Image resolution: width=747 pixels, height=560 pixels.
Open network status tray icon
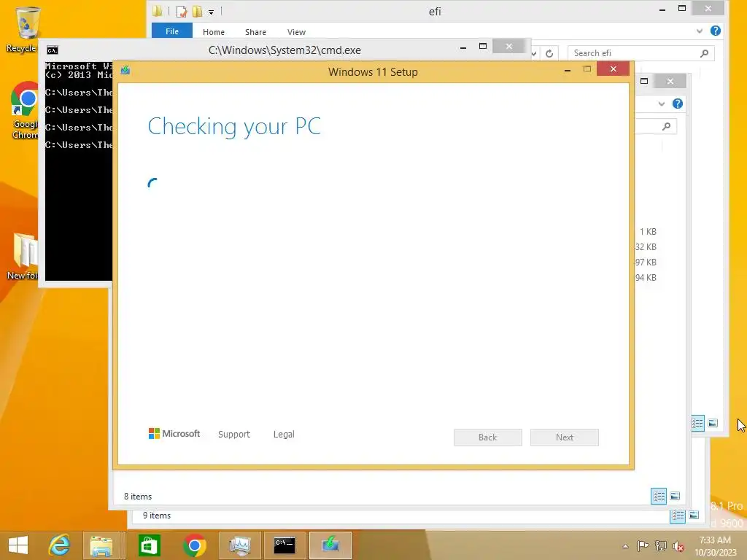(661, 545)
